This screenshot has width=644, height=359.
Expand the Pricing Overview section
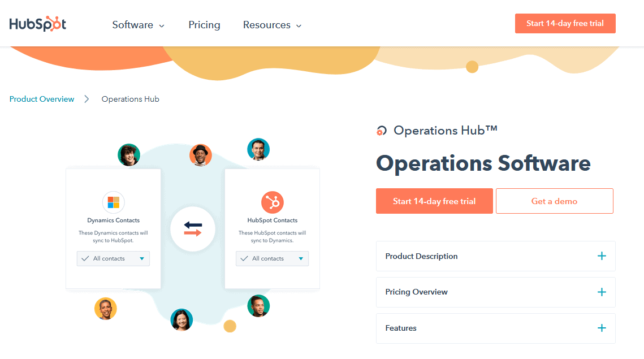pyautogui.click(x=496, y=292)
